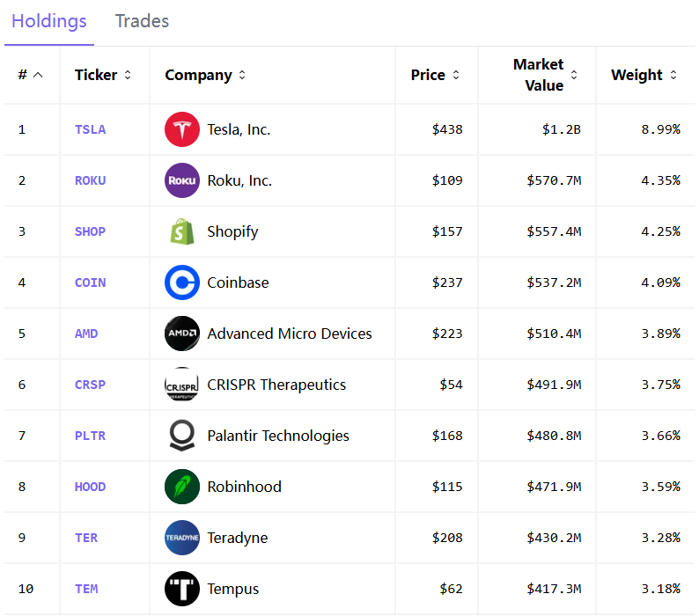699x616 pixels.
Task: Sort holdings by Market Value column
Action: [544, 75]
